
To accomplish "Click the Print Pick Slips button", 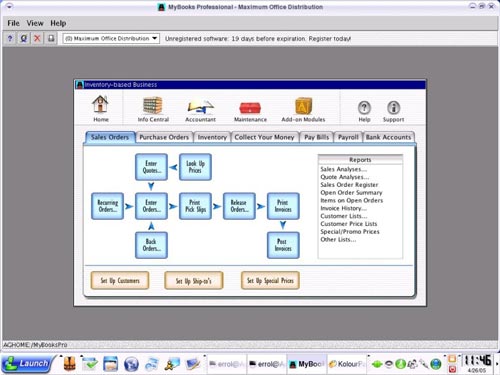I will click(195, 206).
